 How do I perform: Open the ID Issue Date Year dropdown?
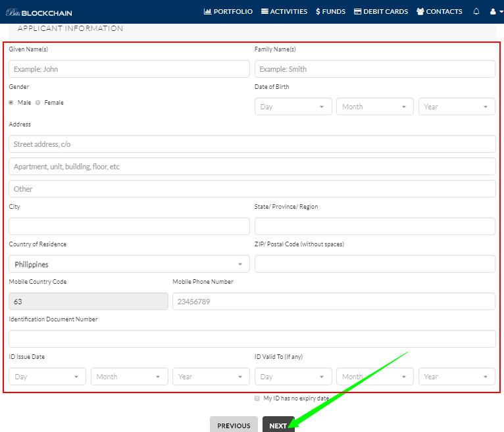point(211,377)
